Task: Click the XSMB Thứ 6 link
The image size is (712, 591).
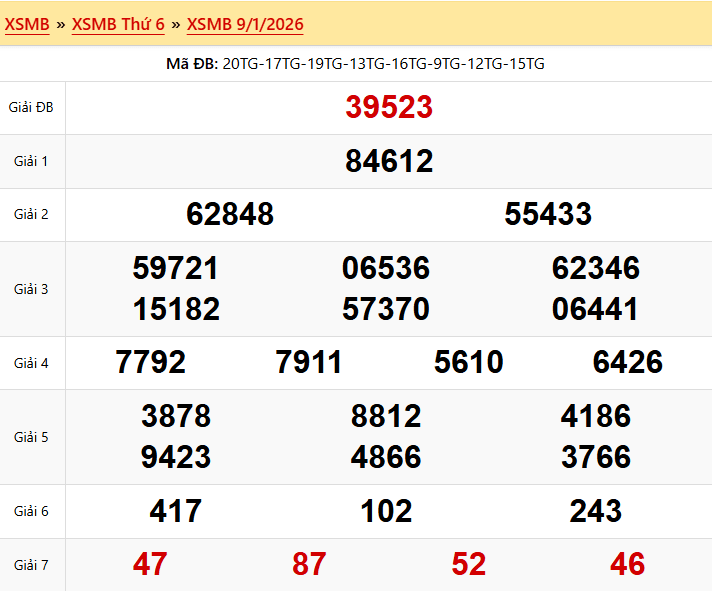Action: tap(118, 24)
